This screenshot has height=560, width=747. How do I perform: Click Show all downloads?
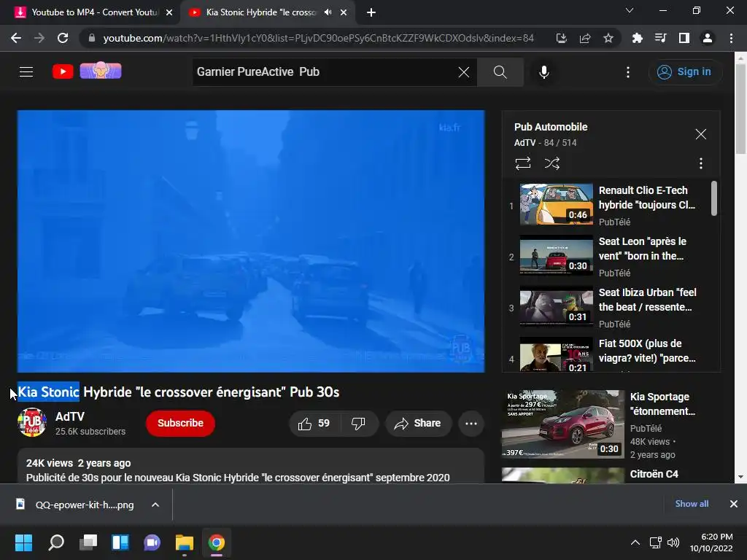coord(692,504)
